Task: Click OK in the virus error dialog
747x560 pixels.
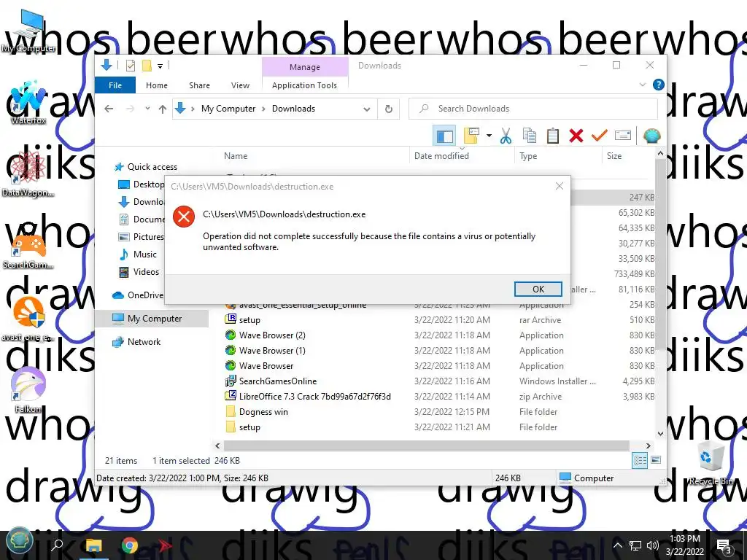Action: (x=538, y=289)
